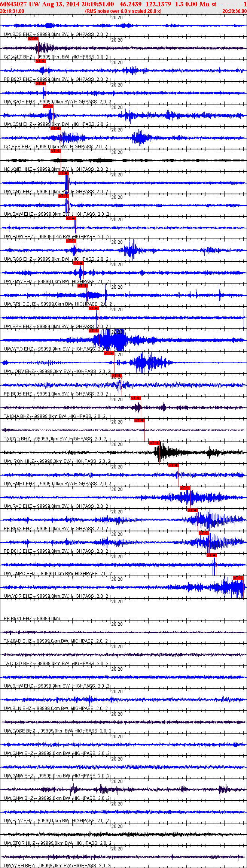Viewport: 247px width, 868px height.
Task: Click the red pick marker above the CC.VALT label
Action: point(33,39)
